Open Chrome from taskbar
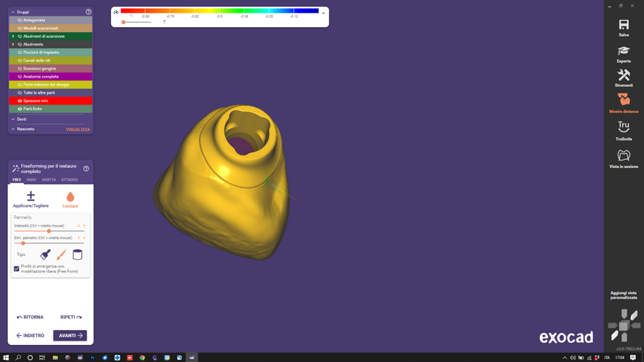 (142, 358)
